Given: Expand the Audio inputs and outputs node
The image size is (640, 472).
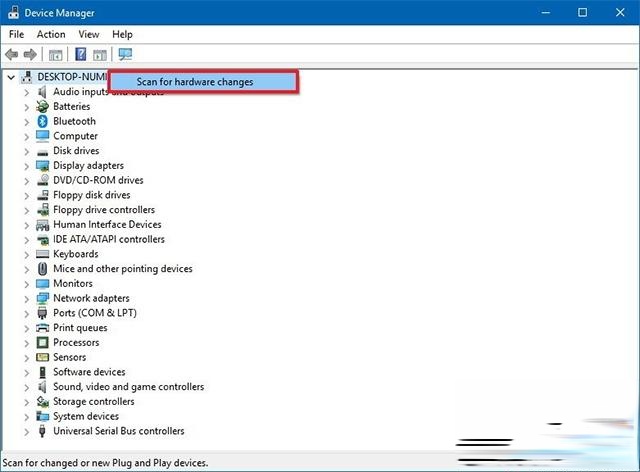Looking at the screenshot, I should click(27, 92).
